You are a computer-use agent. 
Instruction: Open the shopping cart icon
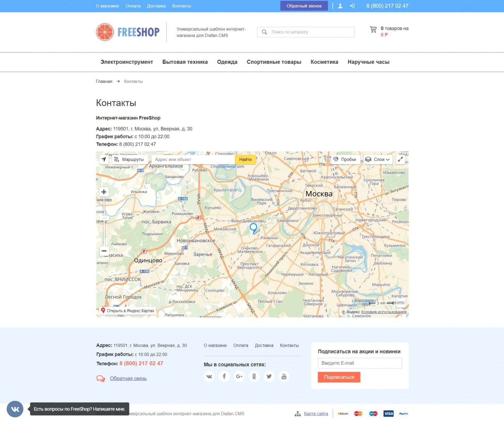[373, 30]
